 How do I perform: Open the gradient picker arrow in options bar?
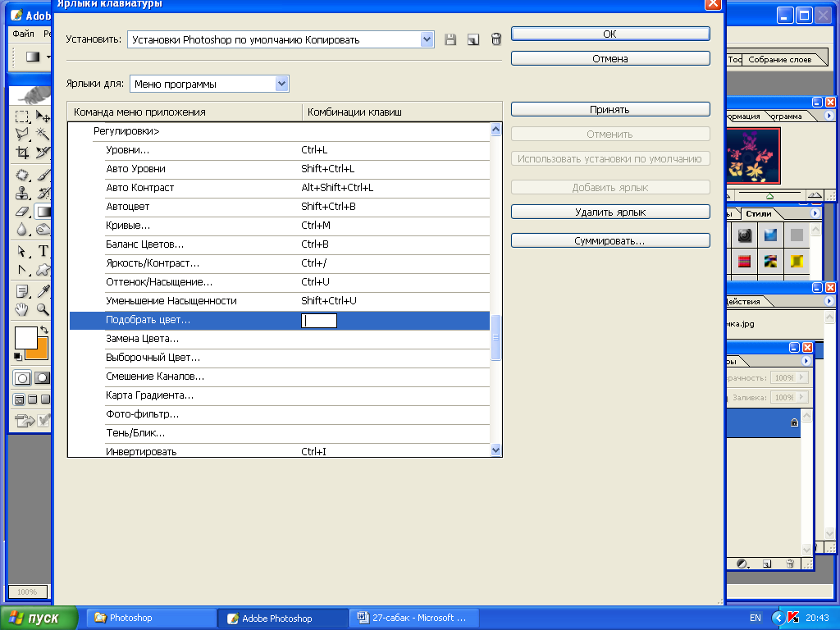(x=48, y=57)
